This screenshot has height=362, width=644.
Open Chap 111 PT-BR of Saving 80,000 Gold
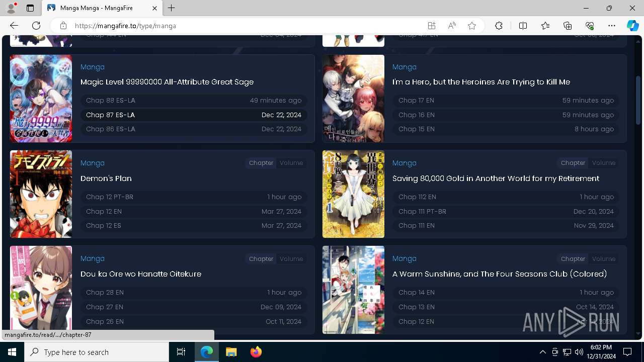506,212
